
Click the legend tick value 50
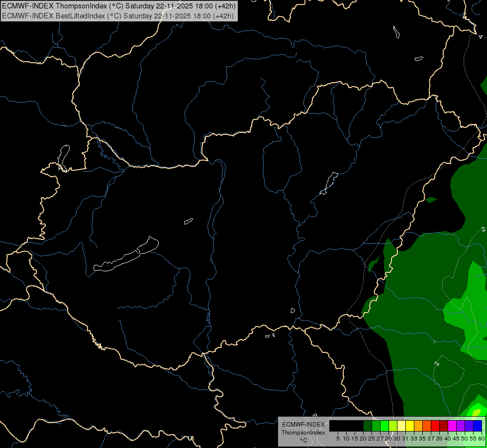point(465,439)
